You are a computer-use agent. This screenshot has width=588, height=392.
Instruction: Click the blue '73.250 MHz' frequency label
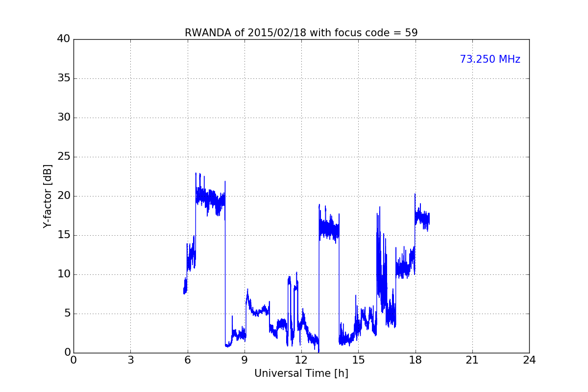pos(490,59)
